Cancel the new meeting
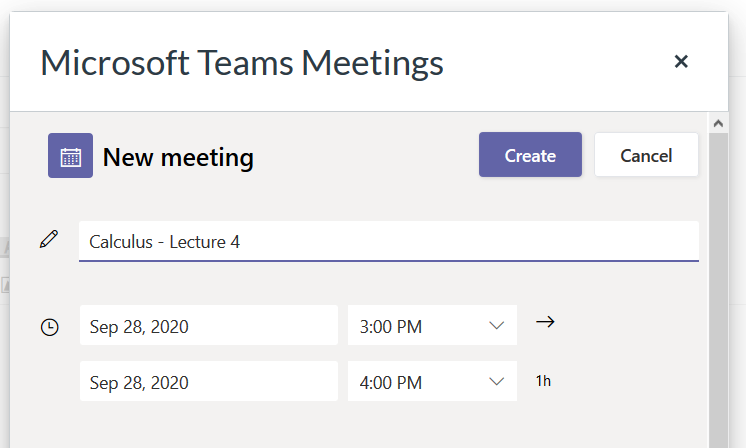This screenshot has height=448, width=746. [646, 155]
